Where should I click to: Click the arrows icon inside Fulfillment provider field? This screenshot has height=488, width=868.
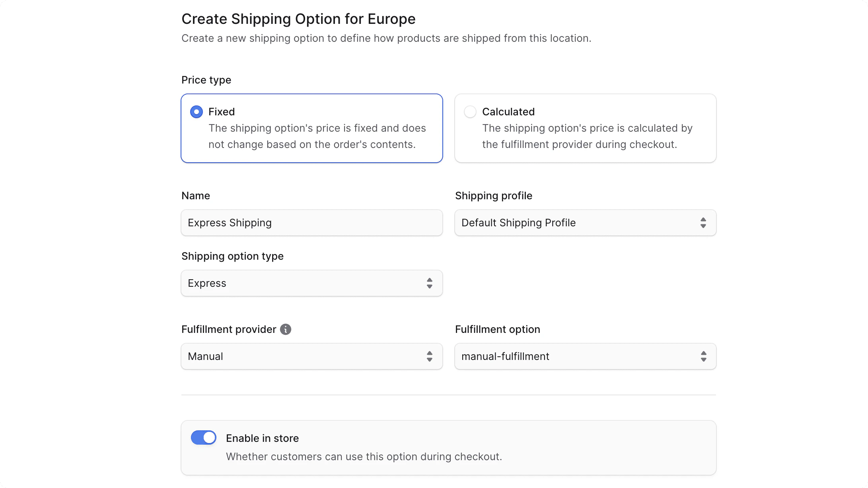(430, 356)
